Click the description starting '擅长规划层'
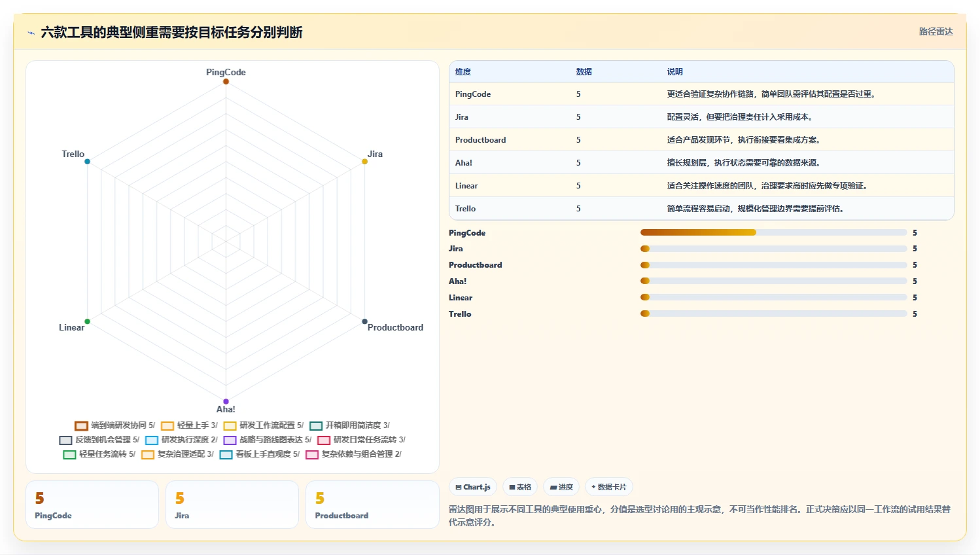The height and width of the screenshot is (555, 980). 744,163
